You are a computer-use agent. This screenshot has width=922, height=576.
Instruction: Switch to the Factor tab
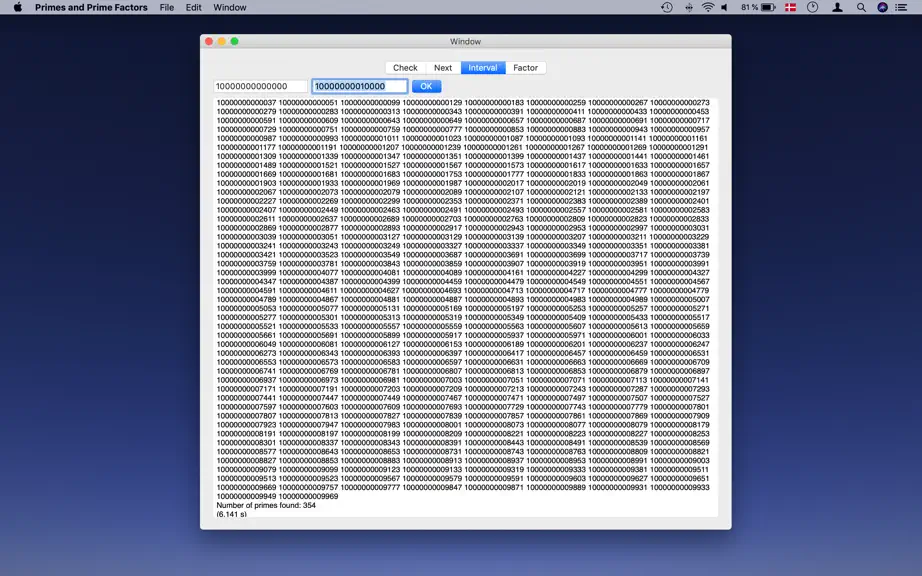tap(525, 68)
